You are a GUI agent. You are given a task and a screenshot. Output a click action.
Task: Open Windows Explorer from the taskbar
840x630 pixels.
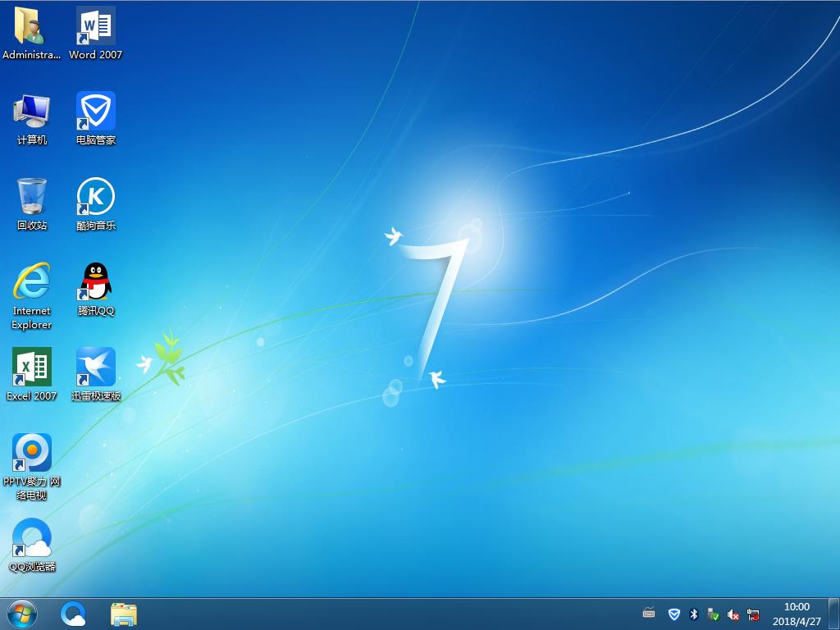coord(124,614)
